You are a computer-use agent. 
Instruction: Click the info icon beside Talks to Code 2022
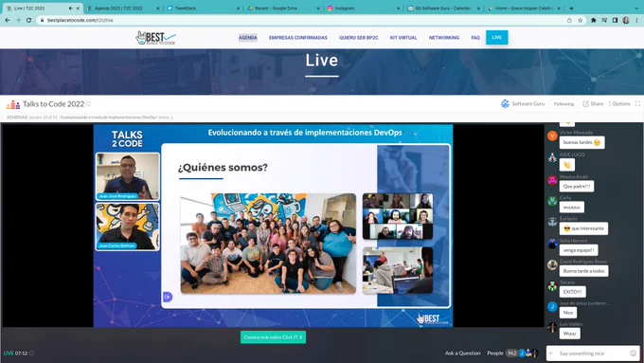pos(88,104)
